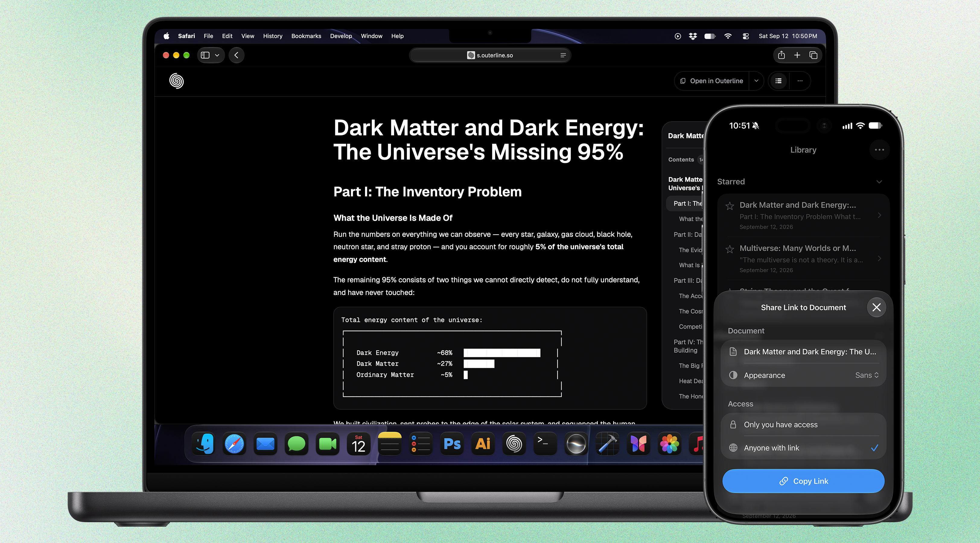The height and width of the screenshot is (543, 980).
Task: Open Control Center in the menu bar
Action: pyautogui.click(x=746, y=36)
